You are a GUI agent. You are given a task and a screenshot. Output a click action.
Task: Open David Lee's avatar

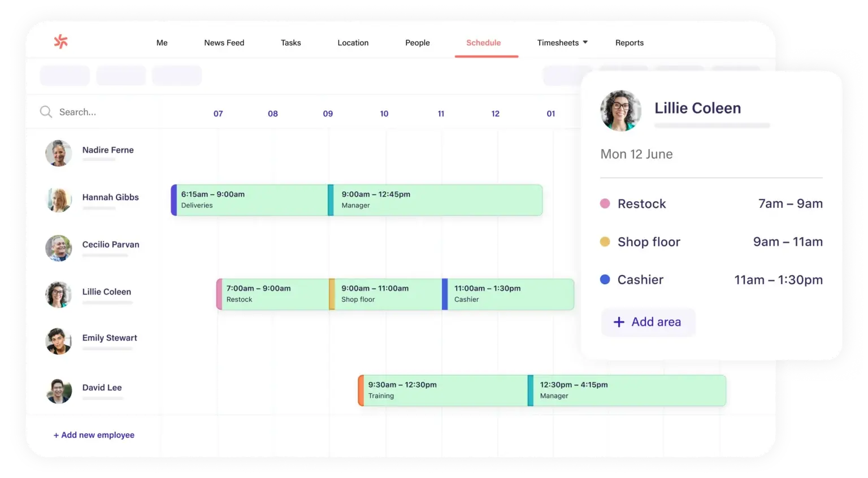click(x=59, y=391)
